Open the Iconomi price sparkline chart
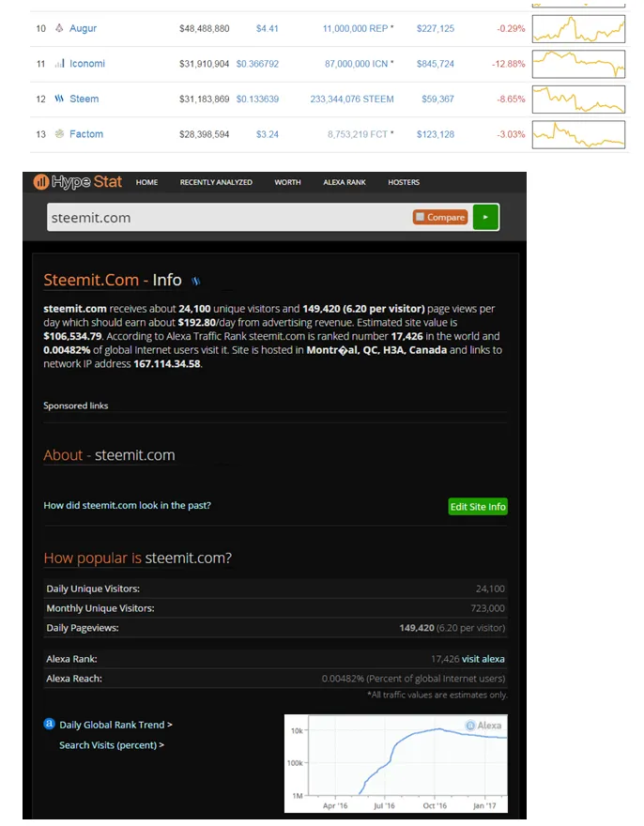The height and width of the screenshot is (826, 644). pos(578,64)
